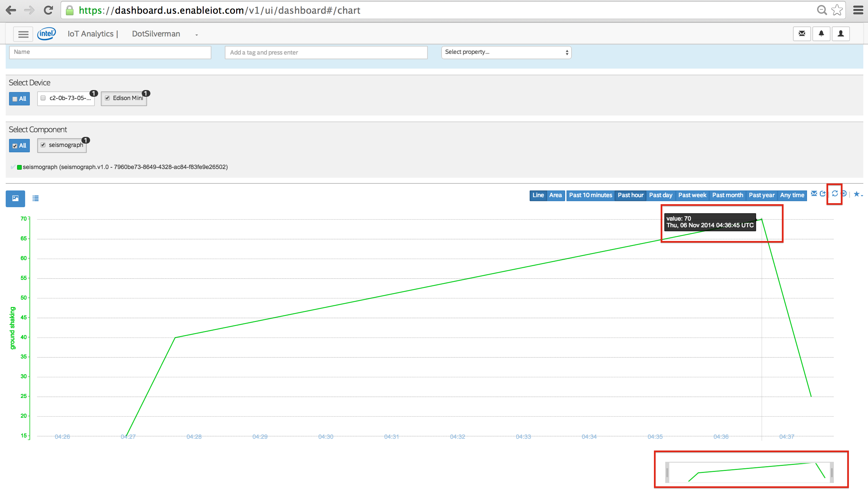Open the favorites star dropdown
868x489 pixels.
pos(858,194)
